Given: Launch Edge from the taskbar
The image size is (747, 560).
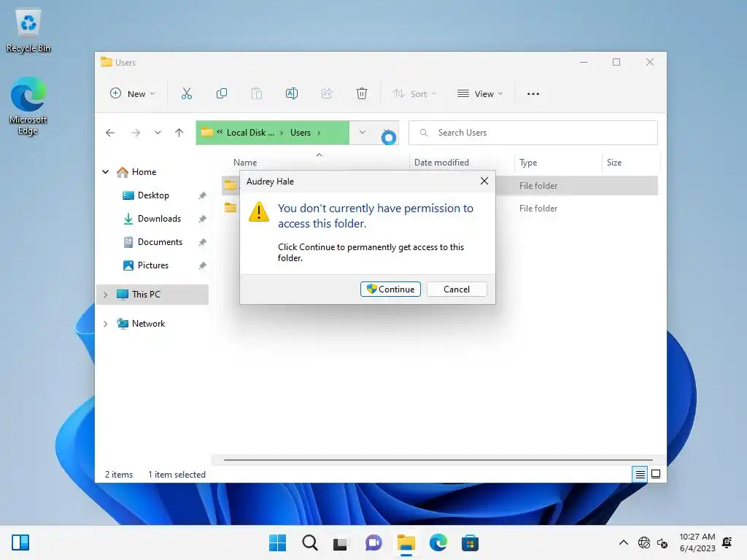Looking at the screenshot, I should click(438, 542).
